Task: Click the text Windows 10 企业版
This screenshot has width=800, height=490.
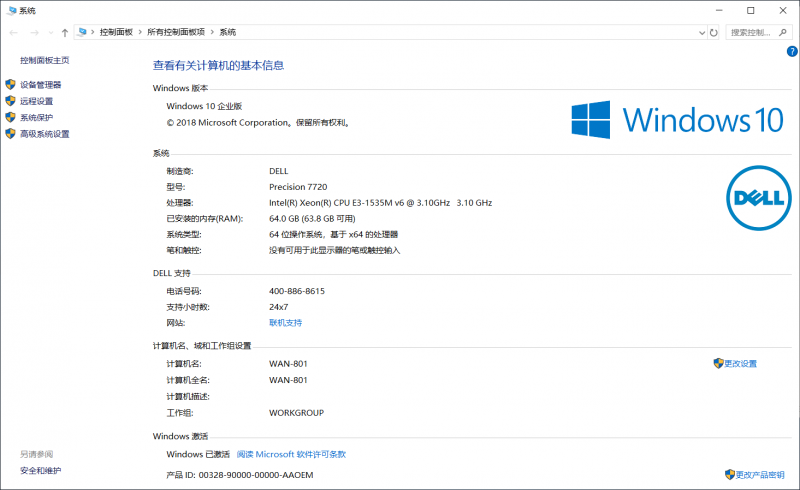Action: point(204,106)
